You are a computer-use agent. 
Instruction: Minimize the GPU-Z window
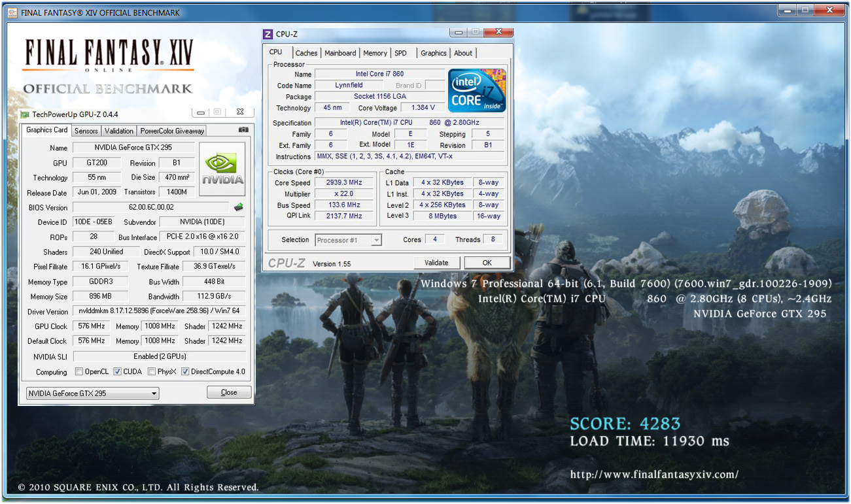pyautogui.click(x=201, y=112)
